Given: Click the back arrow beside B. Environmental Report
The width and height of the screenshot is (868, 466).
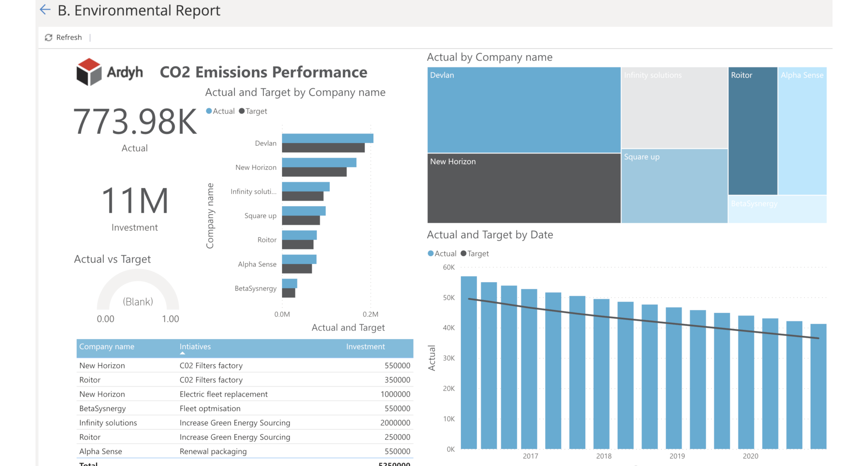Looking at the screenshot, I should (x=45, y=10).
